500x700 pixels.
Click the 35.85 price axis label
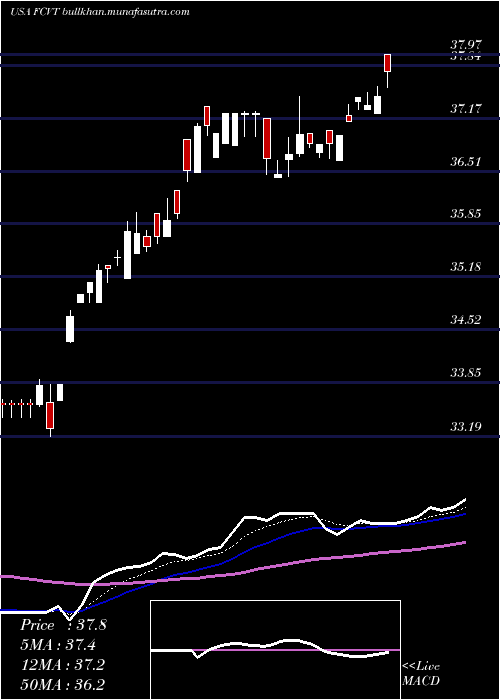click(x=465, y=214)
